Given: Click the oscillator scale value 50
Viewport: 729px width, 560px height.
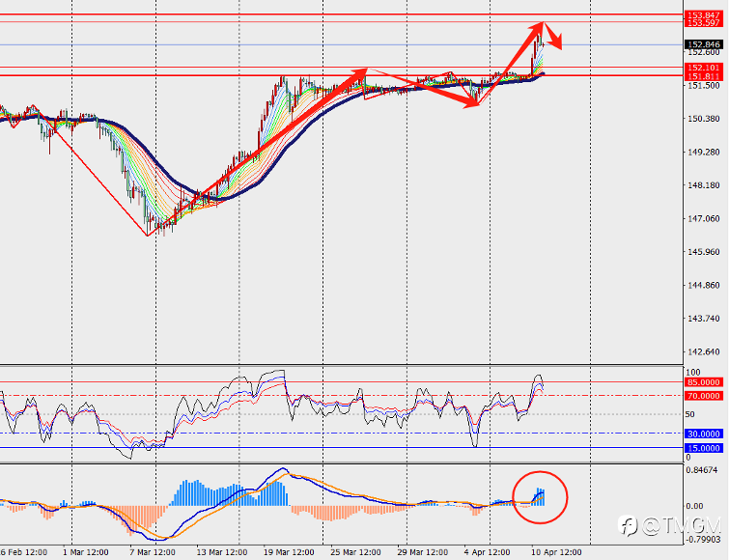Looking at the screenshot, I should (690, 414).
